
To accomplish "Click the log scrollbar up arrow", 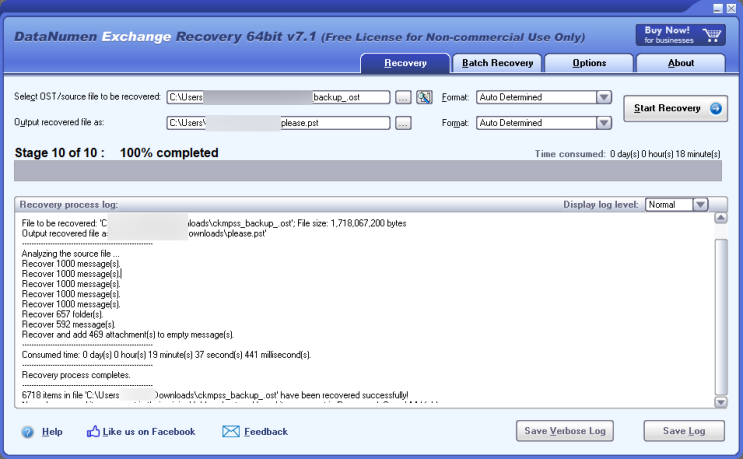I will click(721, 218).
